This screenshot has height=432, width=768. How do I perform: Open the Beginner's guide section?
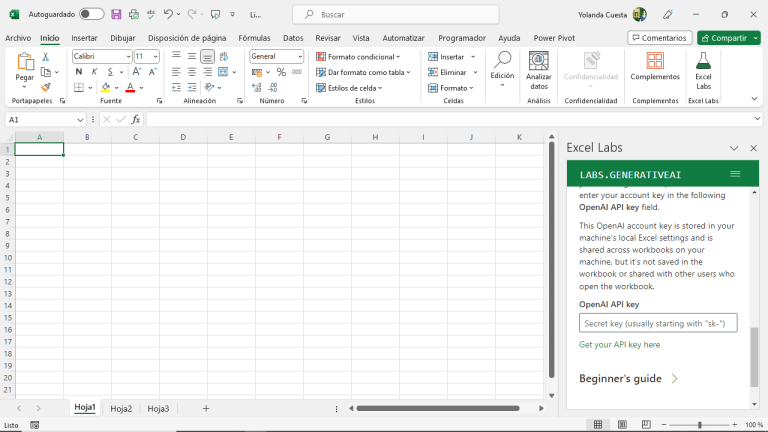pos(628,379)
